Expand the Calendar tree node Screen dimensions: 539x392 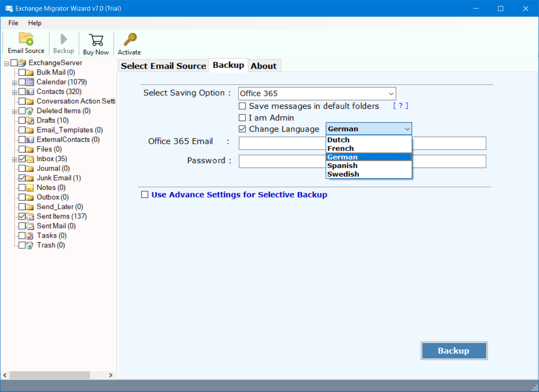coord(15,82)
